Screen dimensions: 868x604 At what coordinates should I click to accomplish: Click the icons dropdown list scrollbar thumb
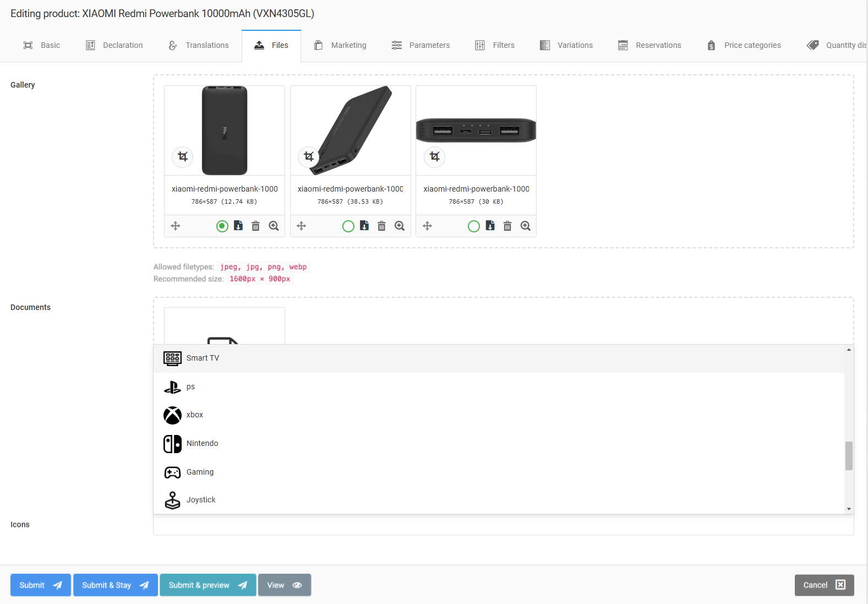tap(849, 456)
